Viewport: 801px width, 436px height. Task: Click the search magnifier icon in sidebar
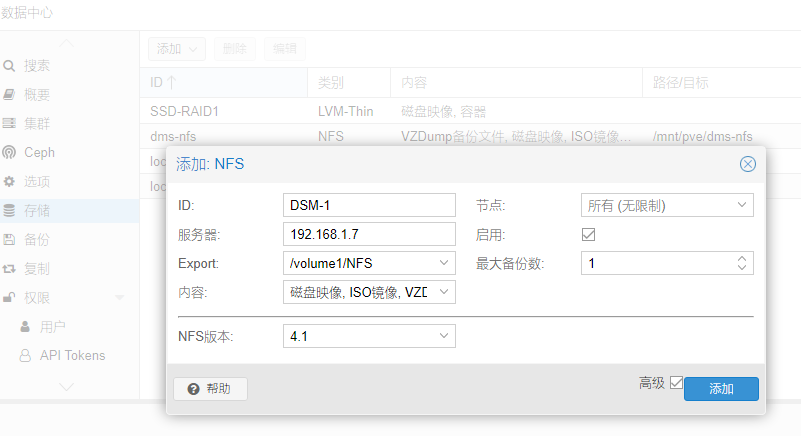[9, 65]
